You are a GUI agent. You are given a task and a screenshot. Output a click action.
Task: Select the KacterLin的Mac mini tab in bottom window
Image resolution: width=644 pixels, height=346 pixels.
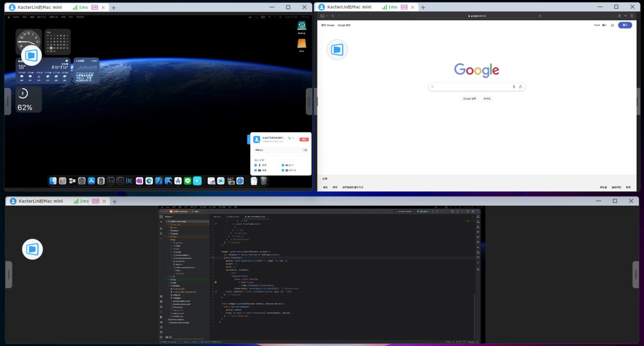coord(40,201)
